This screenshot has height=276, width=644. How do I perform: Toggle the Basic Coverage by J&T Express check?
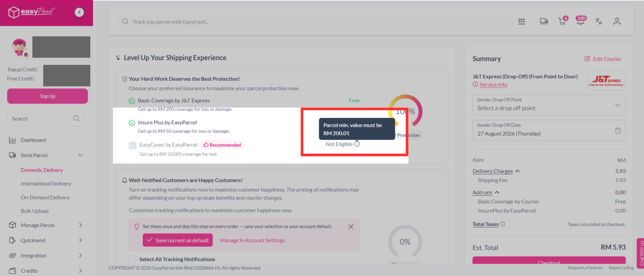132,101
